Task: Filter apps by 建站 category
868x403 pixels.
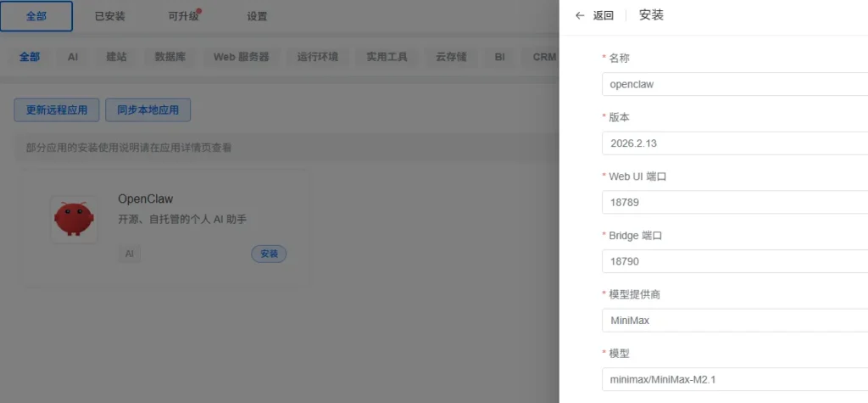Action: coord(116,57)
